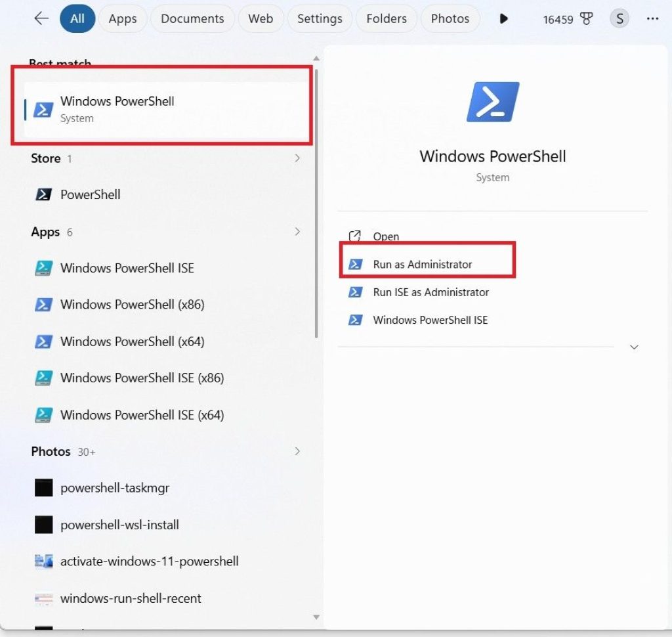
Task: Click the Photos section heading
Action: (x=51, y=451)
